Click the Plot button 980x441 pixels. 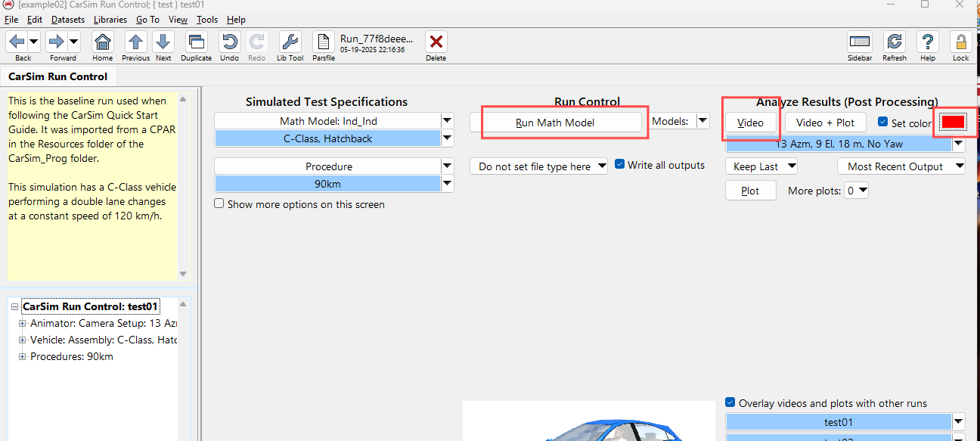[751, 191]
